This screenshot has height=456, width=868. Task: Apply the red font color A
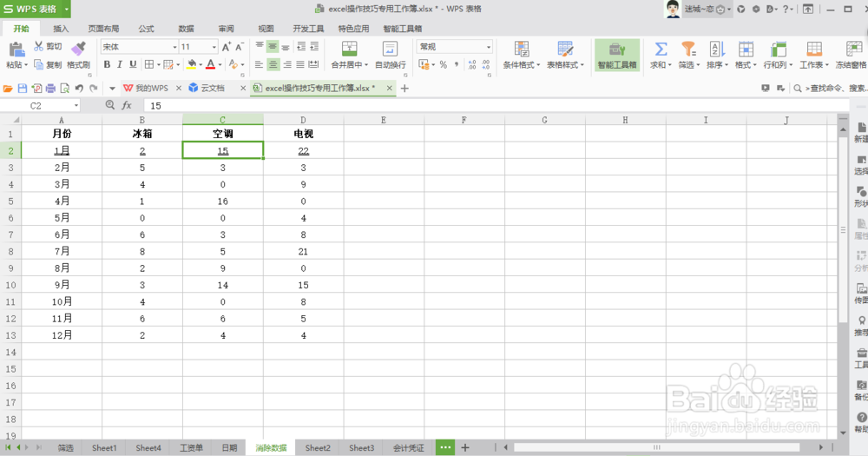(x=210, y=65)
